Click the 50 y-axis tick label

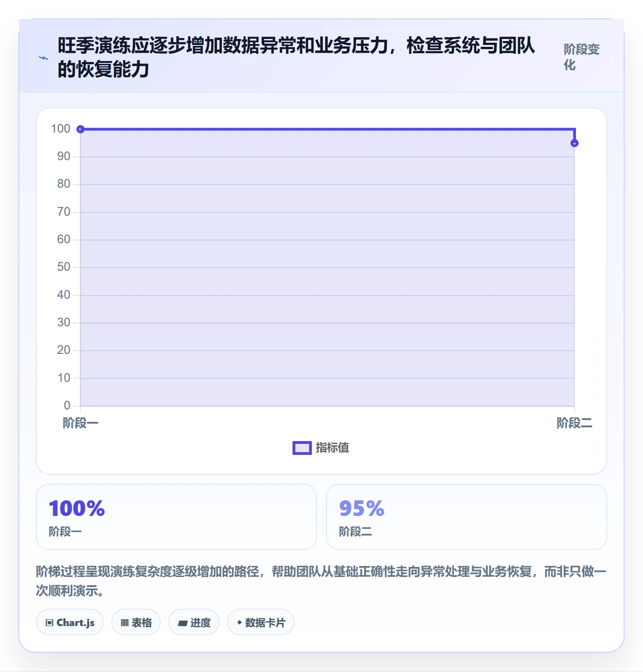point(64,267)
